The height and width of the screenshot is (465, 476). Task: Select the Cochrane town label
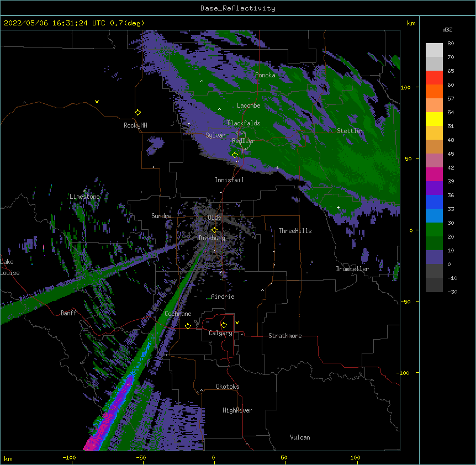pyautogui.click(x=178, y=314)
